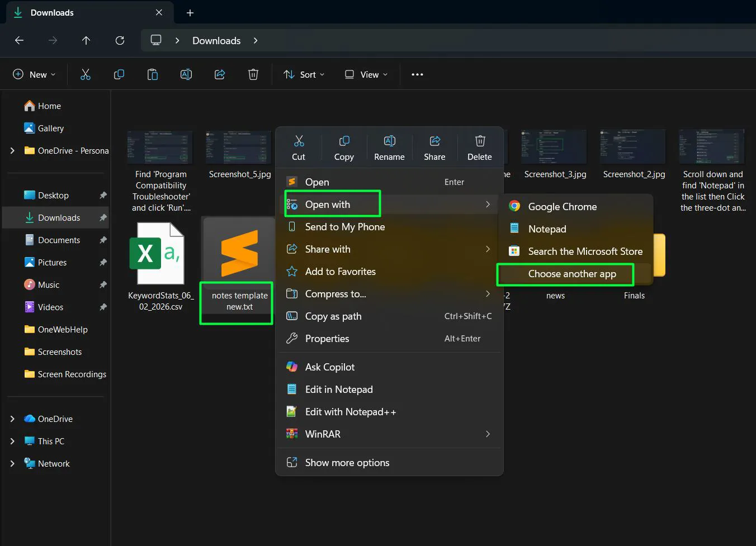Click the Refresh icon next to the address bar
756x546 pixels.
[x=120, y=40]
